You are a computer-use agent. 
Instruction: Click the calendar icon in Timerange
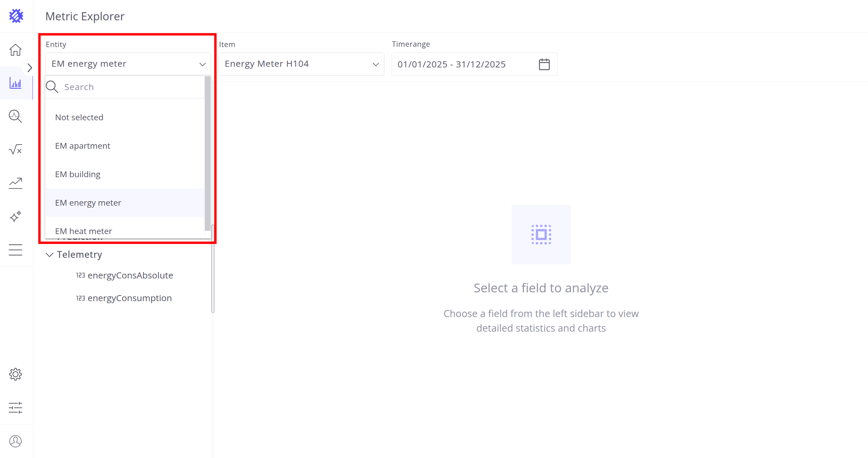[x=544, y=64]
